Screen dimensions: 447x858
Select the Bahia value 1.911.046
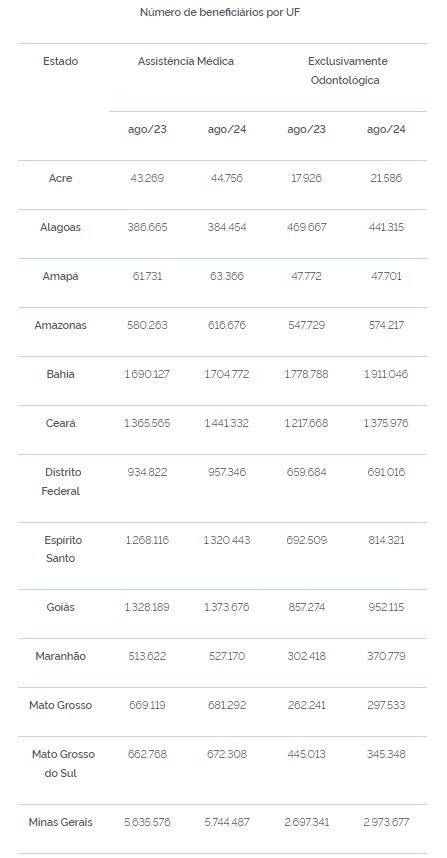386,374
